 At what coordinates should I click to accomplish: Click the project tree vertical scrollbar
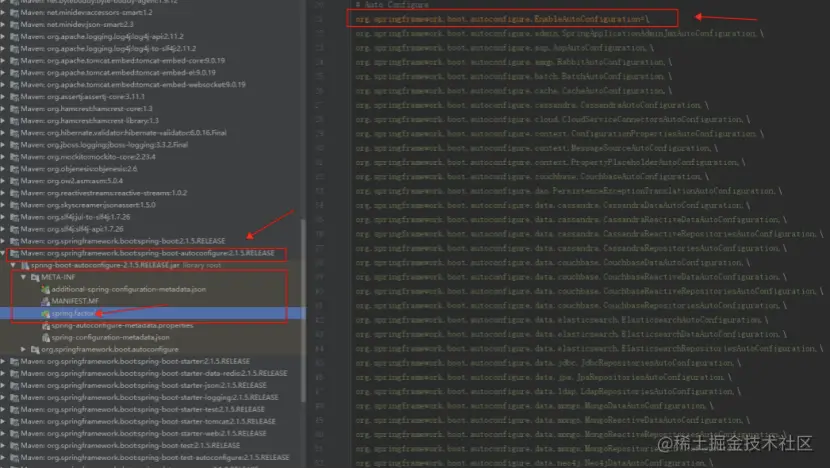pos(303,311)
